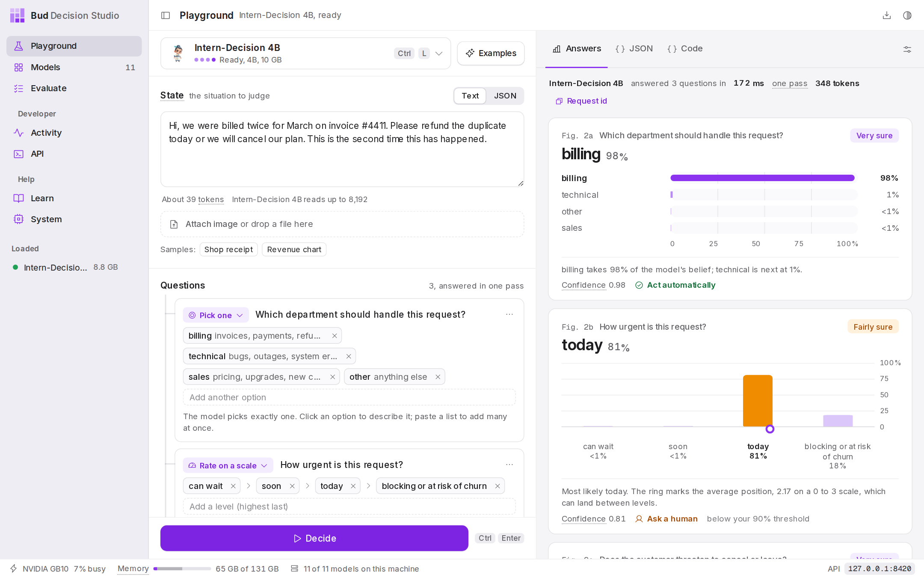Open answer settings sliders icon

[907, 49]
